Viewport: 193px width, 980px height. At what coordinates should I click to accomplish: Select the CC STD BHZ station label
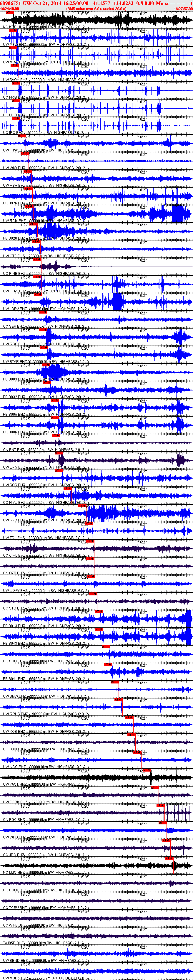pos(44,608)
